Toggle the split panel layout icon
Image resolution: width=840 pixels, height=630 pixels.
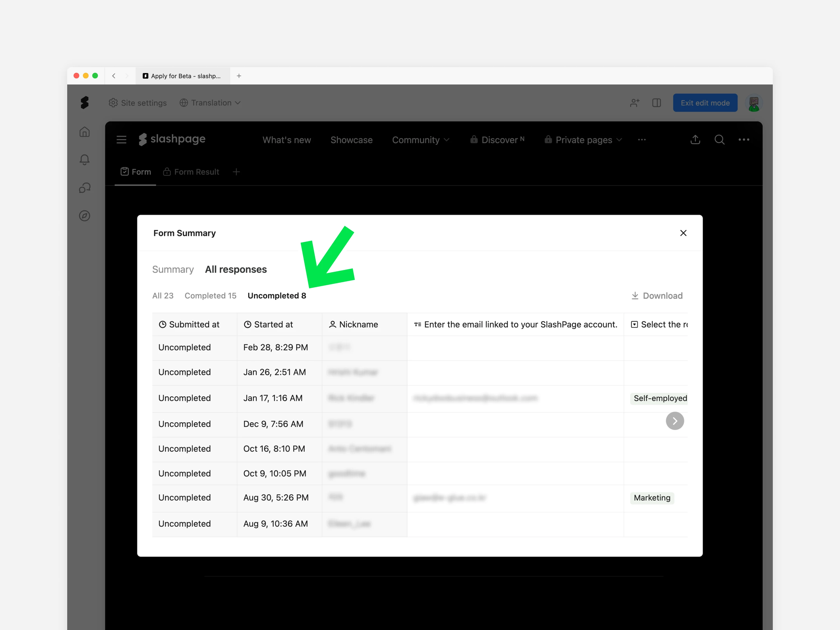657,103
